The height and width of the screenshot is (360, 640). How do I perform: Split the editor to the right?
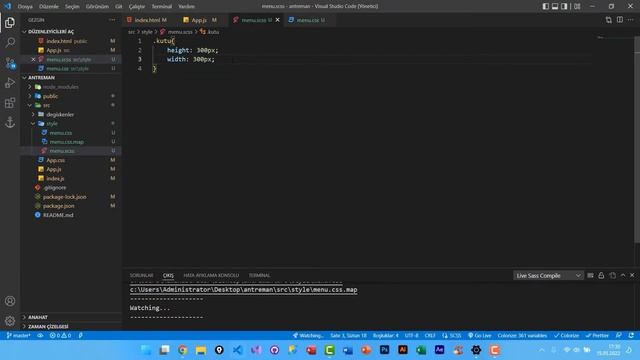(x=620, y=20)
